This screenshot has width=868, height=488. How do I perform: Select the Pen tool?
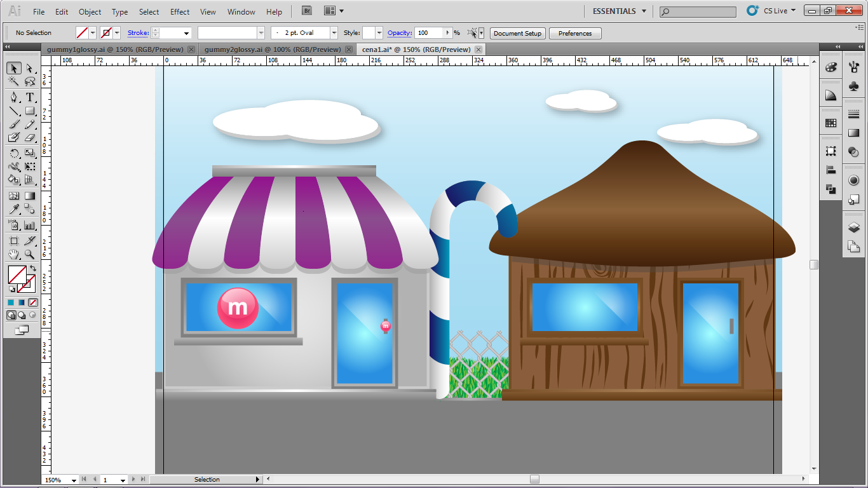point(13,97)
